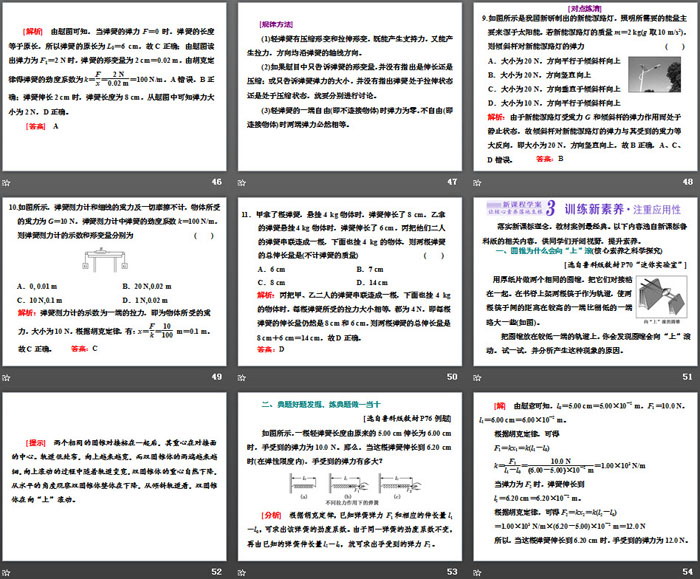The width and height of the screenshot is (700, 579).
Task: Select slide 53 thumbnail with spring diagrams
Action: click(x=350, y=477)
